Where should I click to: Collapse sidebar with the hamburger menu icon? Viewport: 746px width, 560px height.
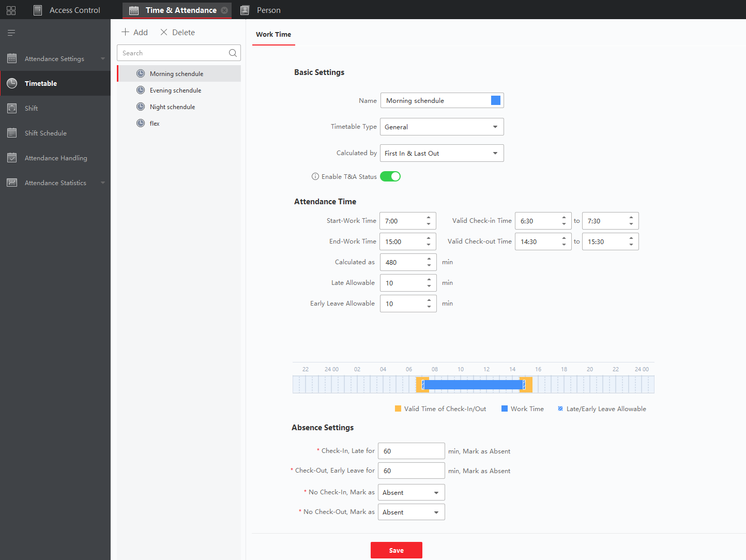tap(11, 33)
